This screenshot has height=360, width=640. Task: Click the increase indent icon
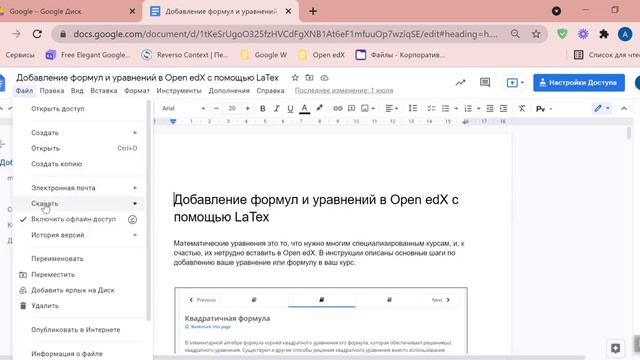[504, 109]
